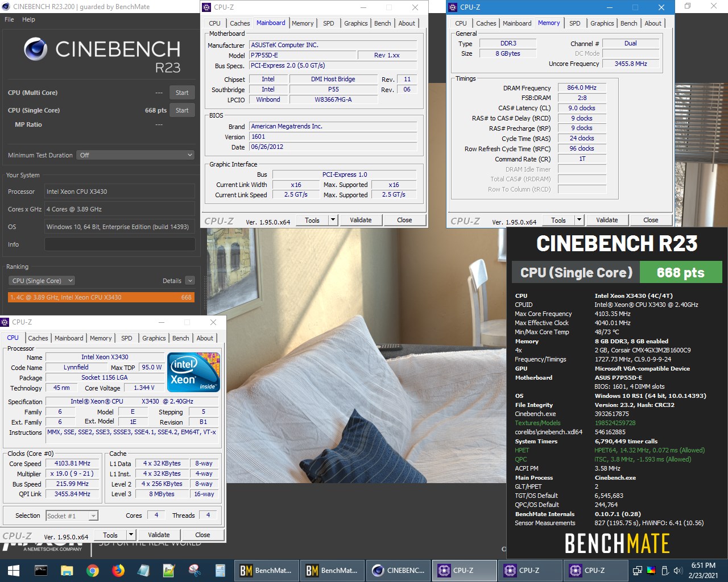Switch to the second BenchMate taskbar window
The width and height of the screenshot is (728, 582).
click(332, 570)
